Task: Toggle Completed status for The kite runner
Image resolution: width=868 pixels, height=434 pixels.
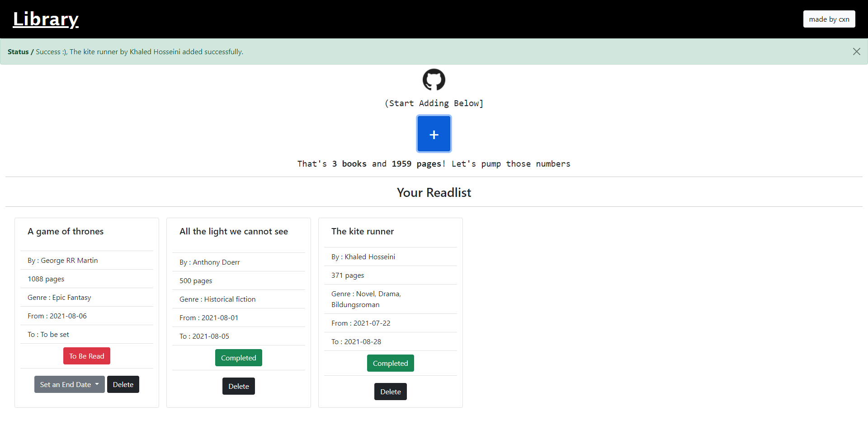Action: [x=391, y=363]
